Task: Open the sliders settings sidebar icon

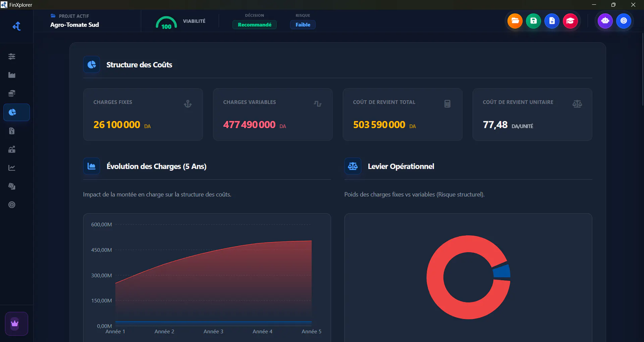Action: point(12,56)
